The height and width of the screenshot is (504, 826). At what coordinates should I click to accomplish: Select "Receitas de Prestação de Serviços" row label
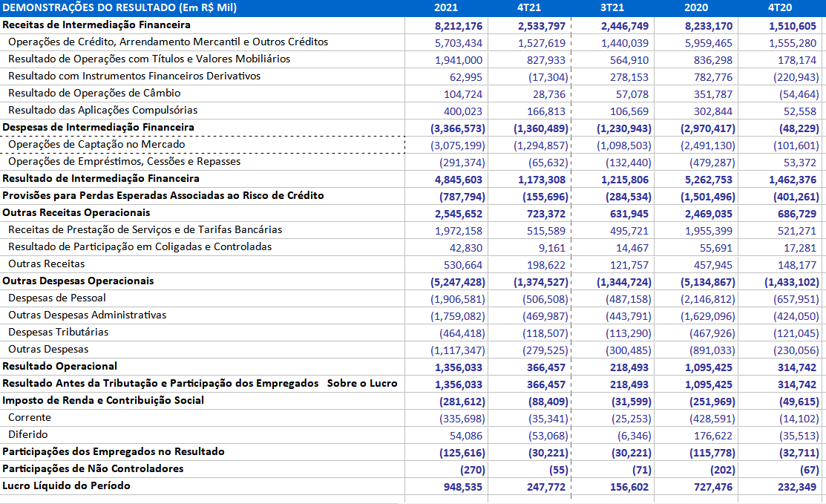(145, 229)
